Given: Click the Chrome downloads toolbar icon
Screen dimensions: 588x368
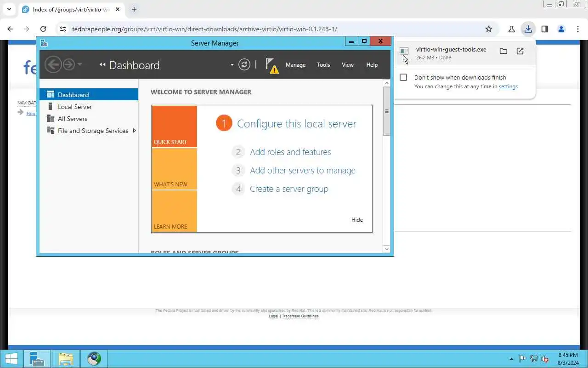Looking at the screenshot, I should (x=528, y=29).
